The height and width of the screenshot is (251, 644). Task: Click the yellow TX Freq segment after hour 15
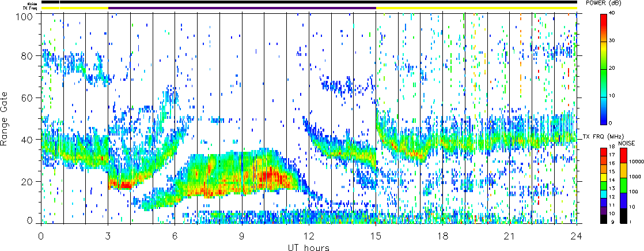pyautogui.click(x=476, y=8)
